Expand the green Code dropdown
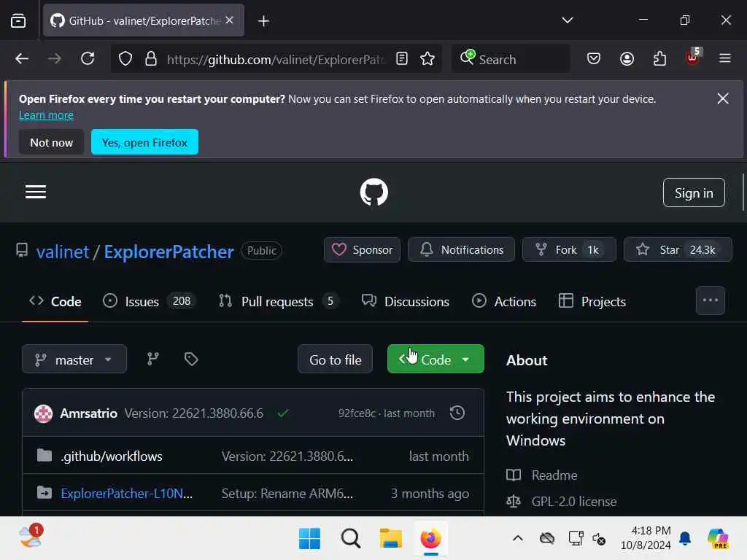Screen dimensions: 747x560 436,359
